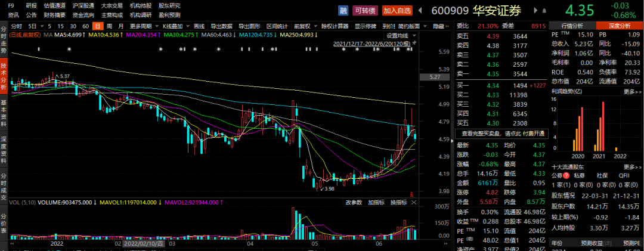Click the MA30:4.275 green average label
644x251 pixels.
pos(179,35)
